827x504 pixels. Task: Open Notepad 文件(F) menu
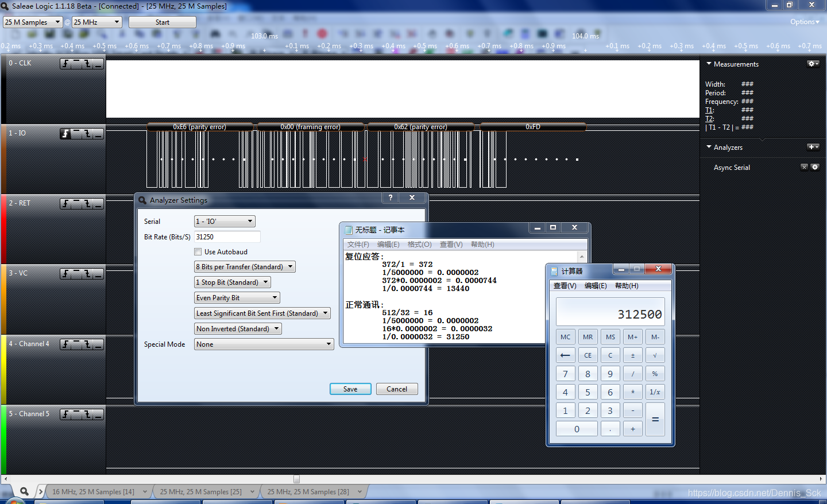358,245
